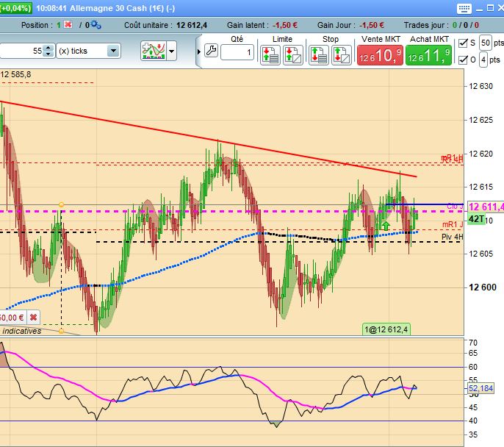Increase the tick count with the up stepper
The image size is (504, 447).
pyautogui.click(x=48, y=48)
